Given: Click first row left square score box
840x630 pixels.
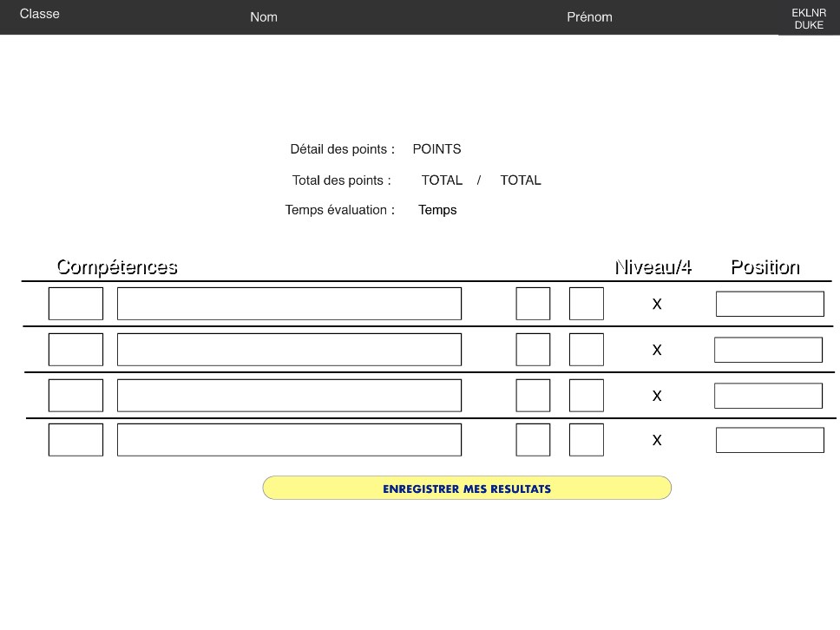Looking at the screenshot, I should coord(533,304).
